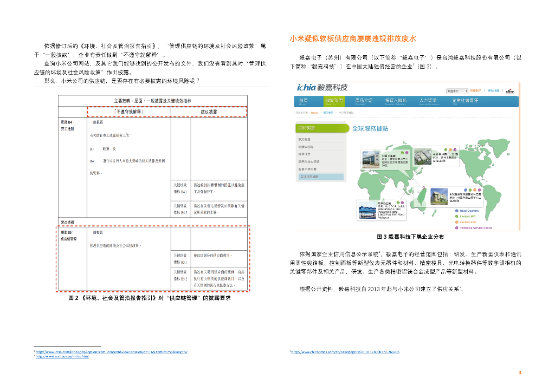
Task: Click the 关键绩效指标B5.1 table cell
Action: (180, 259)
